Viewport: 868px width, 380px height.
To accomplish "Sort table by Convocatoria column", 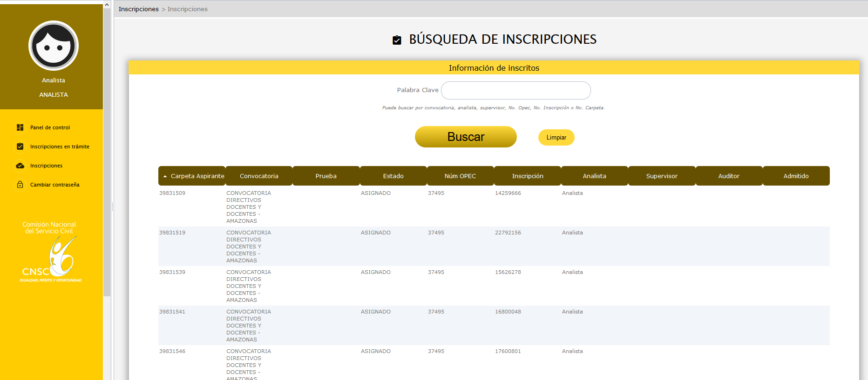I will tap(259, 176).
